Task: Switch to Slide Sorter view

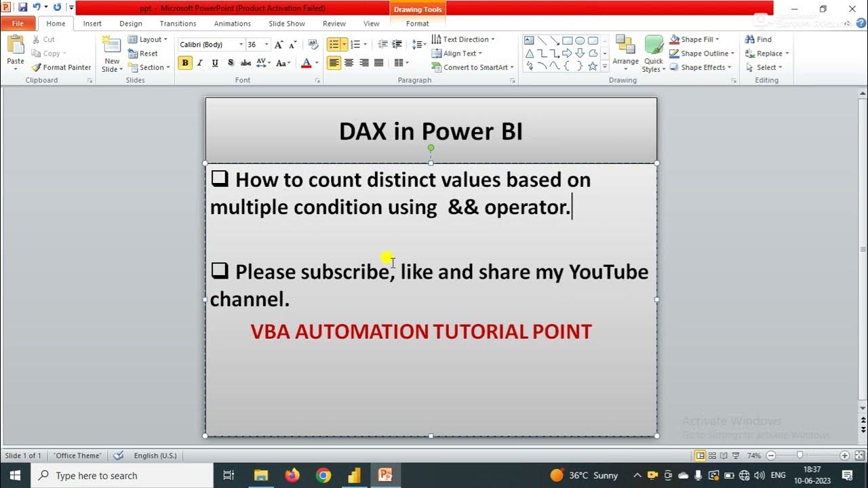Action: tap(712, 455)
